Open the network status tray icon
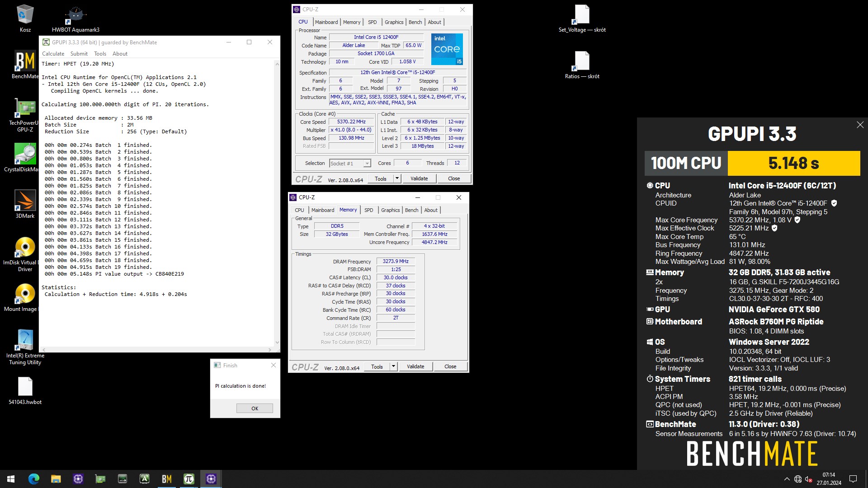The width and height of the screenshot is (868, 488). pos(798,479)
